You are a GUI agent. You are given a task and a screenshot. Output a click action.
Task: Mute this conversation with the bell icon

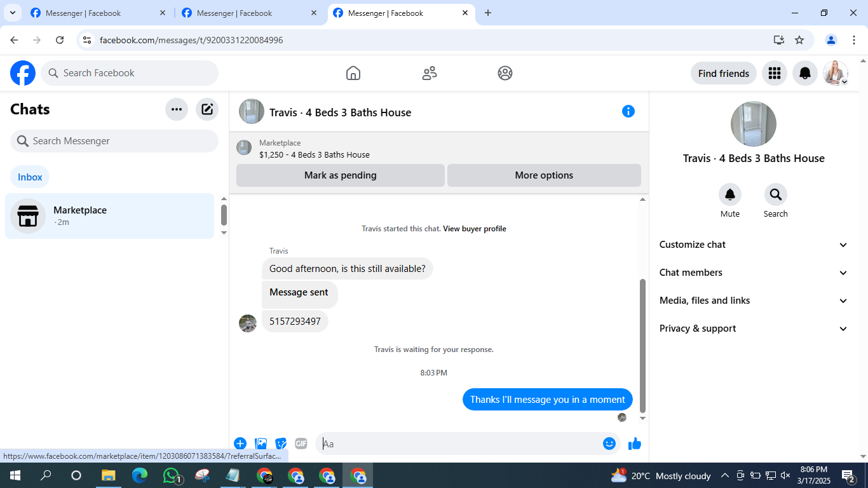pyautogui.click(x=730, y=194)
